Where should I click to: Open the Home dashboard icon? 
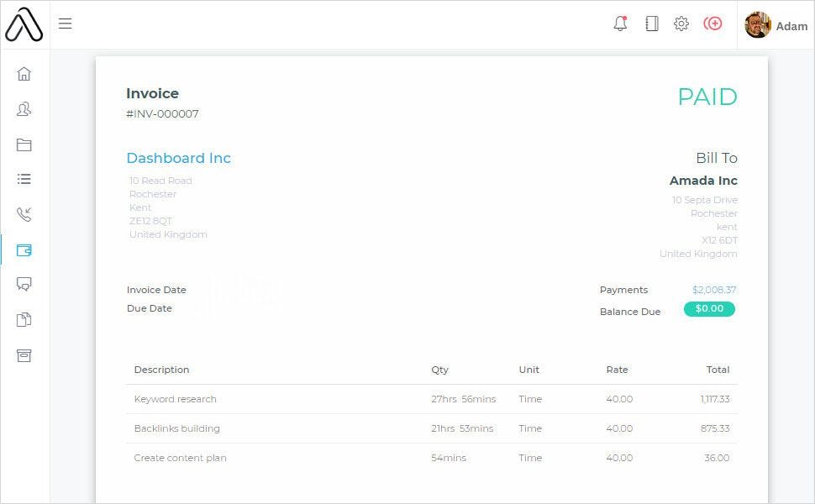pos(24,73)
